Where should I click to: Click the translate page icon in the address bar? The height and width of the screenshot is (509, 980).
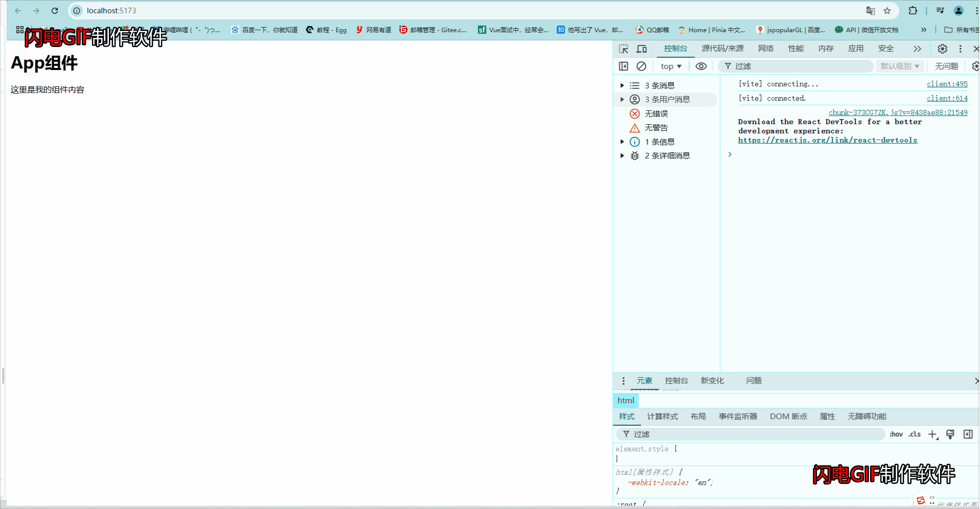(870, 10)
